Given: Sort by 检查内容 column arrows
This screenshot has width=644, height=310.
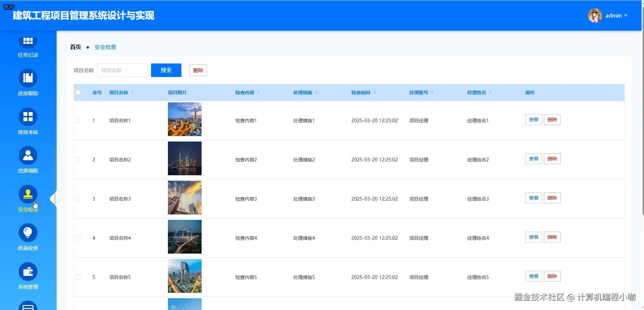Looking at the screenshot, I should pyautogui.click(x=258, y=93).
